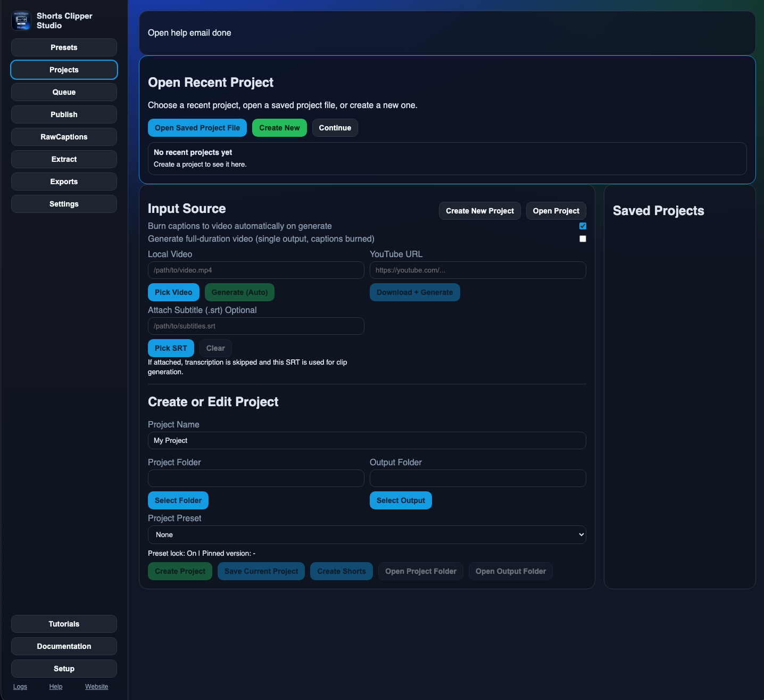764x700 pixels.
Task: Open Documentation from sidebar
Action: [64, 646]
